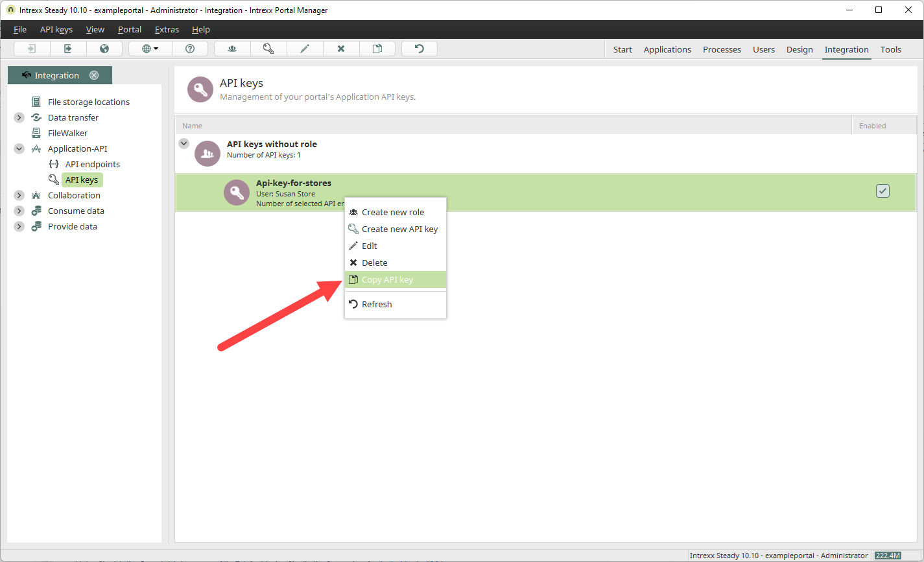Open the Portal menu
The image size is (924, 562).
130,29
